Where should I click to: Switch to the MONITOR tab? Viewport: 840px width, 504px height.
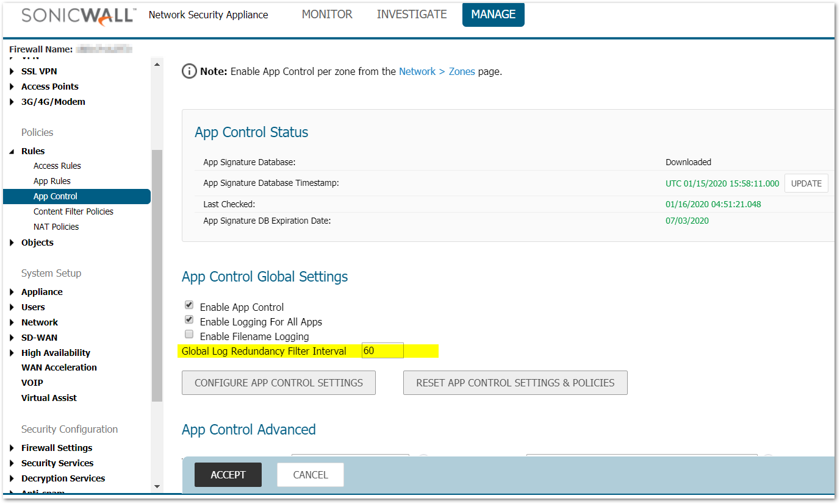coord(327,15)
